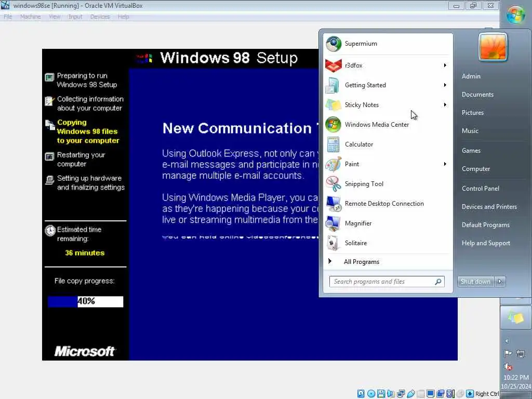The image size is (532, 399).
Task: Show hidden tray icons arrow
Action: point(507,341)
